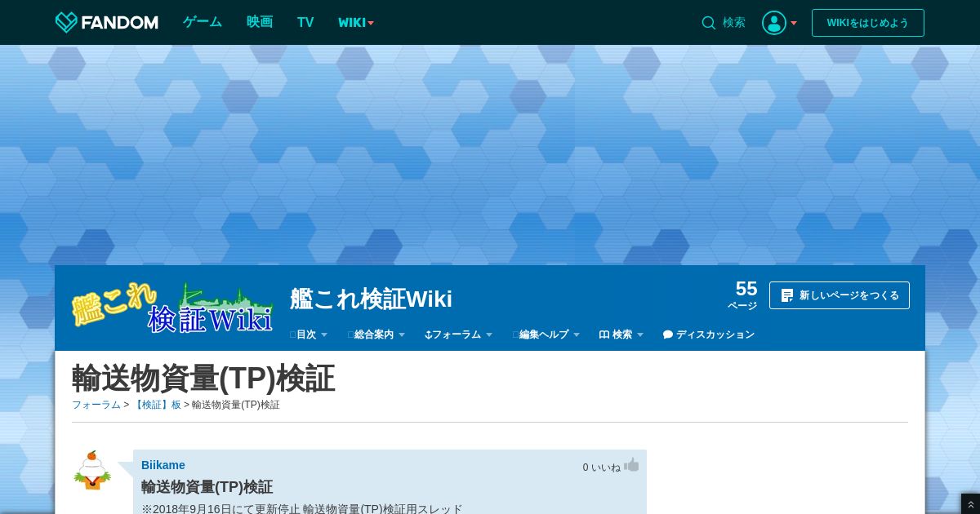This screenshot has width=980, height=514.
Task: Click the 艦これ検証Wiki logo image
Action: tap(172, 308)
